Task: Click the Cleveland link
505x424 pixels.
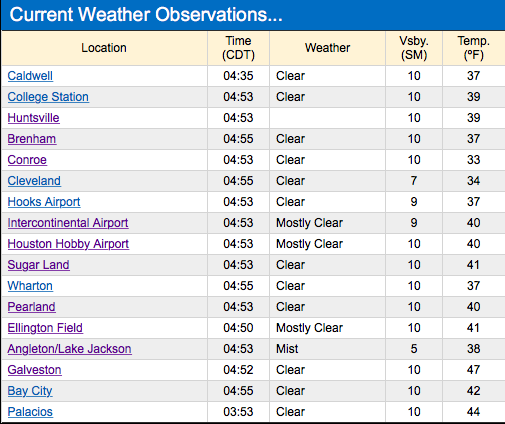Action: pos(34,181)
